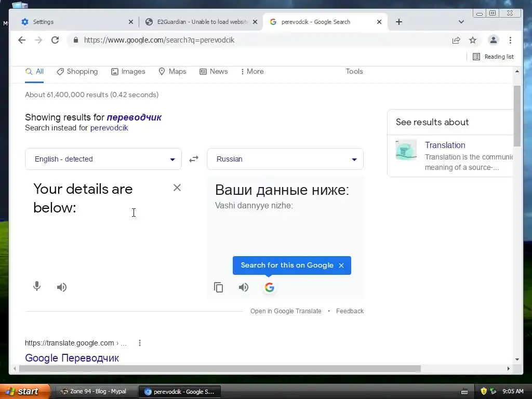Start voice input with the microphone
The image size is (532, 399).
pos(37,287)
